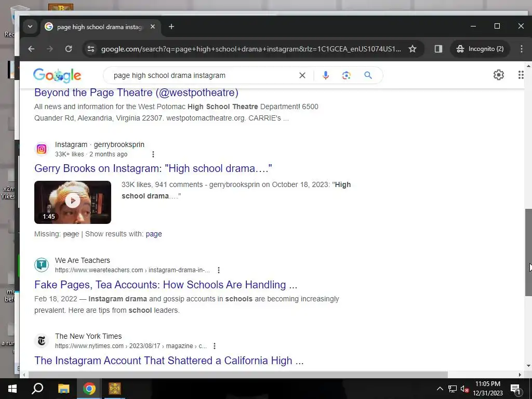This screenshot has height=399, width=532.
Task: Click the address bar URL
Action: pyautogui.click(x=251, y=49)
